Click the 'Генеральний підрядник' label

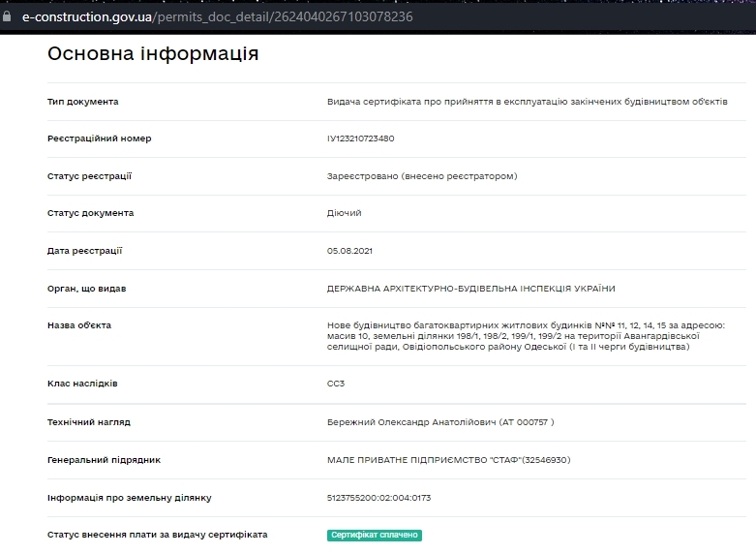click(105, 460)
